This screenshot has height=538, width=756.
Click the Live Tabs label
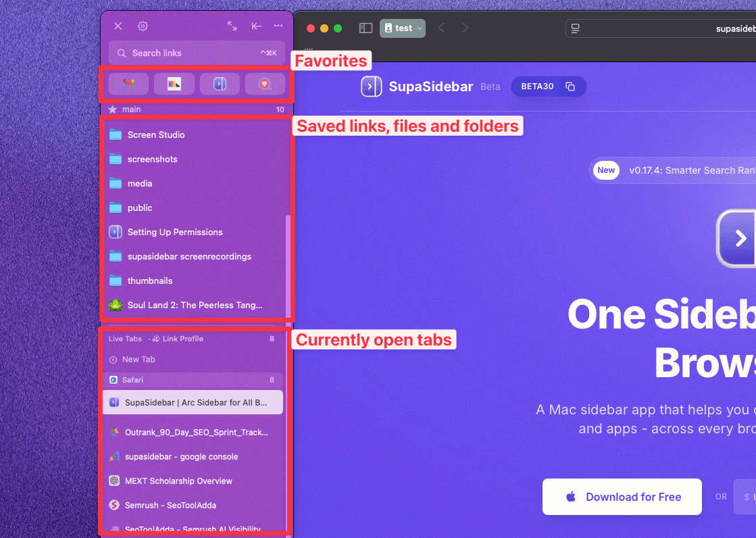click(x=126, y=339)
